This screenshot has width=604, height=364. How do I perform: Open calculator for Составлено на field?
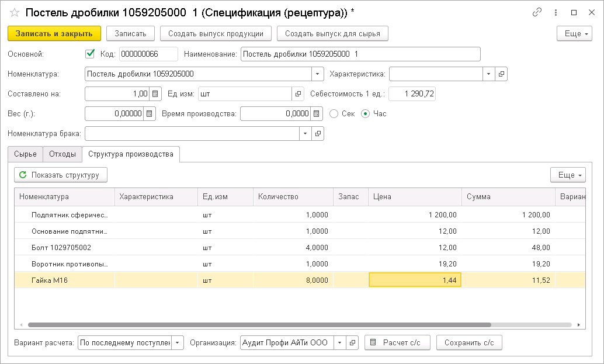pyautogui.click(x=155, y=93)
